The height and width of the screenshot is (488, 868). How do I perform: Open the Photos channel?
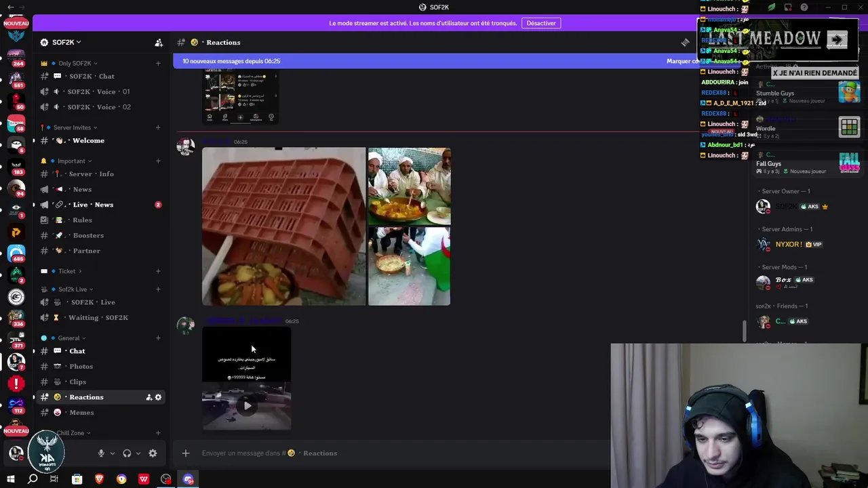coord(101,367)
